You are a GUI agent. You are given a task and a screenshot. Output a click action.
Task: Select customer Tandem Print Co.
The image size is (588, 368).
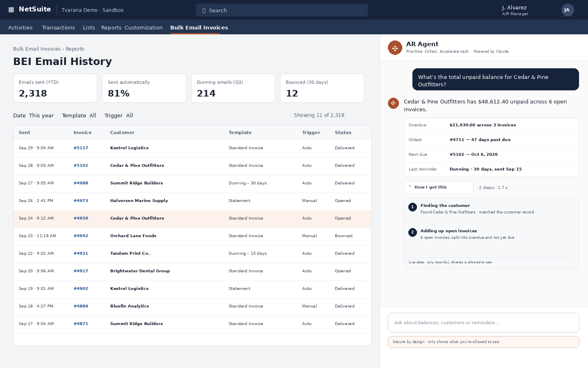(130, 254)
